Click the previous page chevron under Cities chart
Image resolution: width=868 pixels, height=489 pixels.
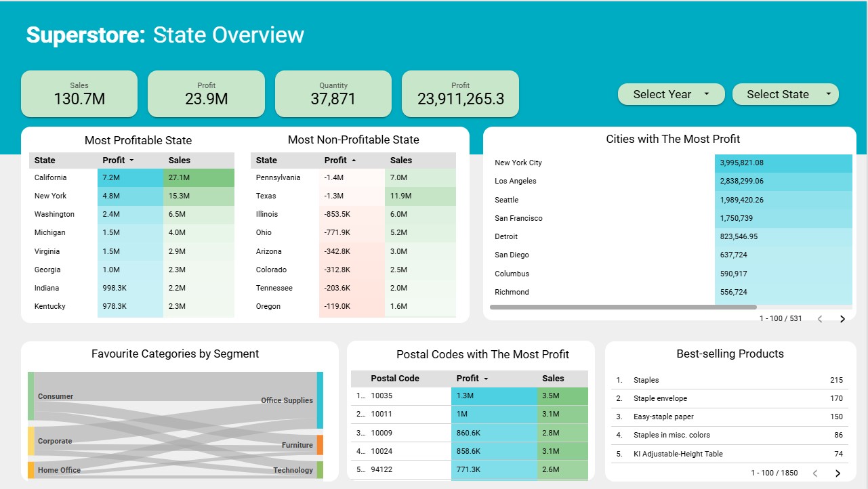pos(819,318)
